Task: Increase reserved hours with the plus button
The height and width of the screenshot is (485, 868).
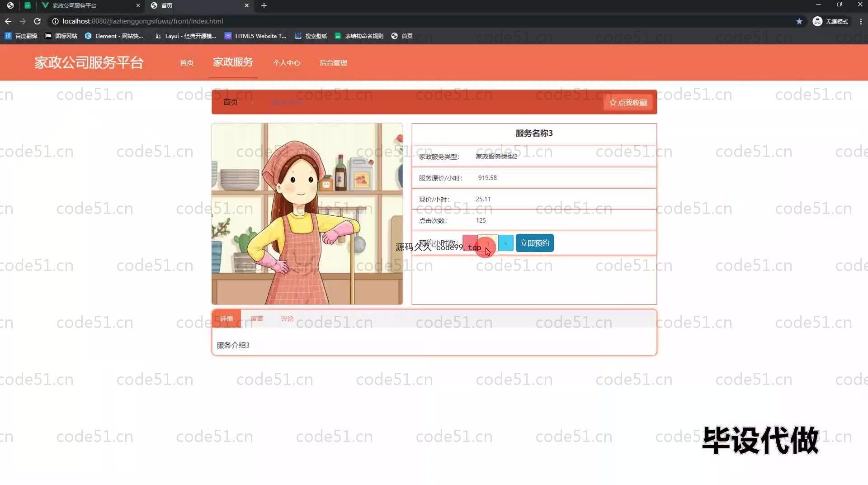Action: (505, 243)
